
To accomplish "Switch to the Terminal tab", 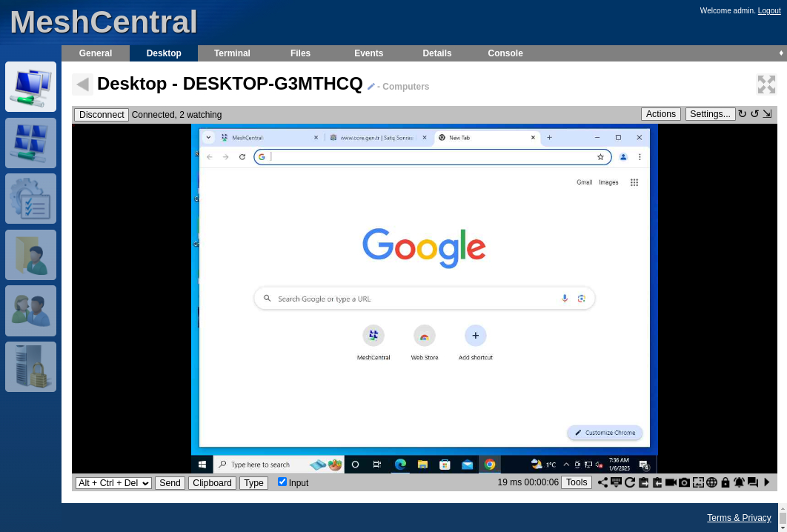I will pos(232,53).
